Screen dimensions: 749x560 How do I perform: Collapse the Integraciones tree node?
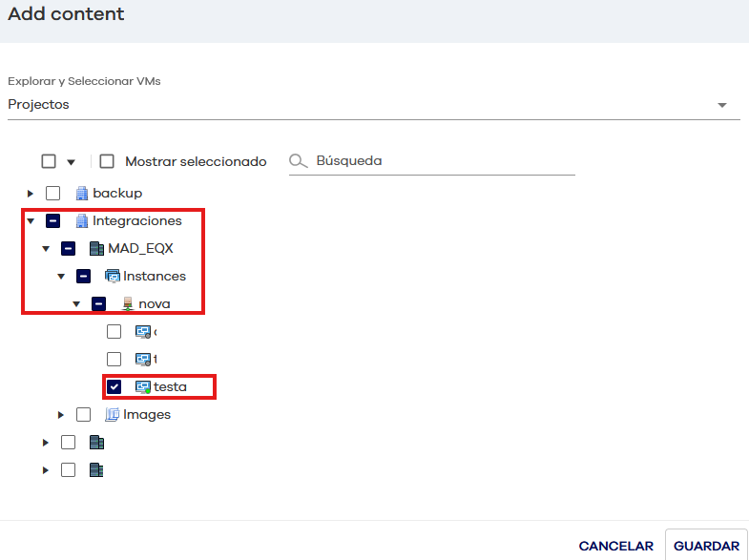click(x=31, y=221)
